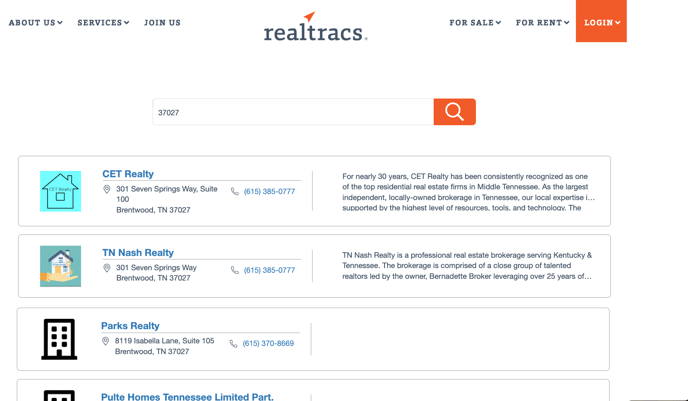Click the Parks Realty building icon
The image size is (688, 401).
click(x=59, y=339)
